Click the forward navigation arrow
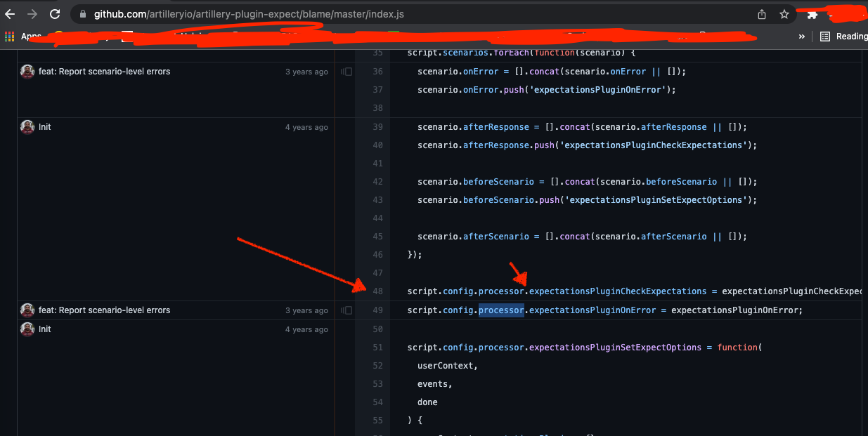868x436 pixels. pos(33,13)
